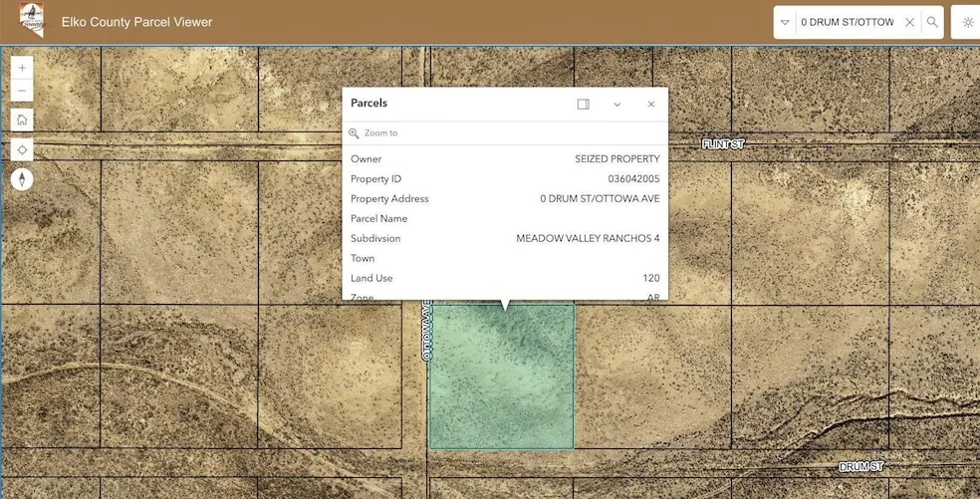
Task: Click the Property ID value 036042005
Action: click(x=633, y=178)
